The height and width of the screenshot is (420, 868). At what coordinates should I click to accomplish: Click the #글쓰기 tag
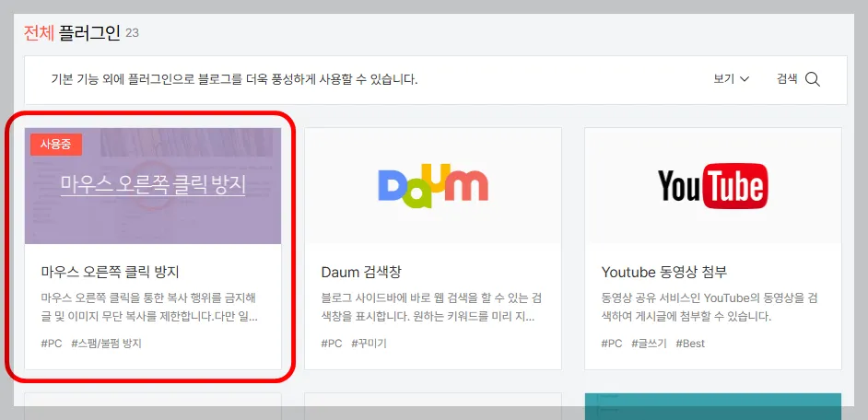click(649, 344)
